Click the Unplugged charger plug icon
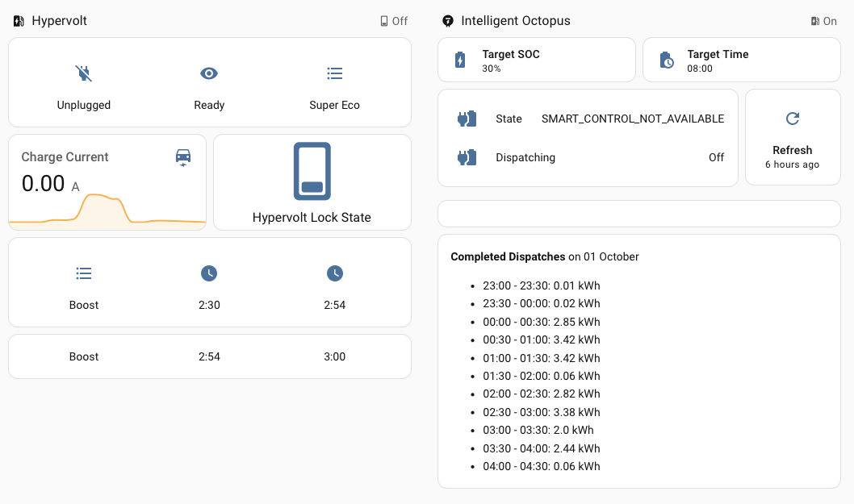The image size is (854, 504). (84, 74)
